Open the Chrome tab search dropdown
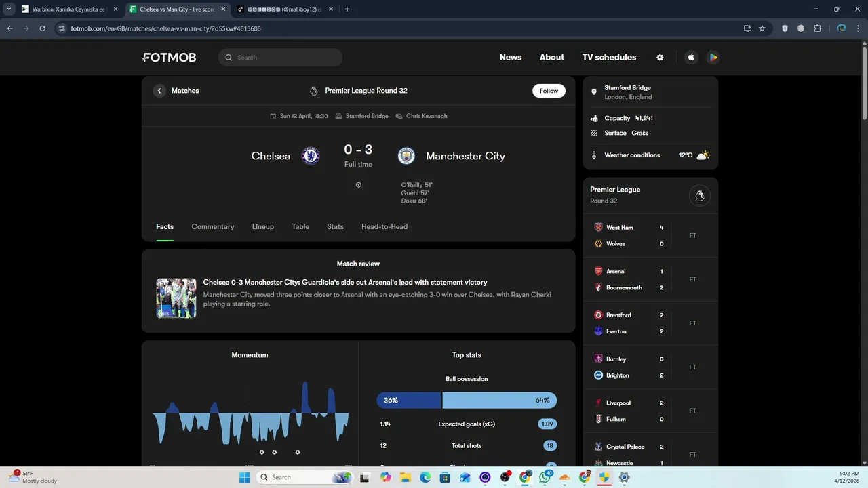The image size is (868, 488). 9,9
